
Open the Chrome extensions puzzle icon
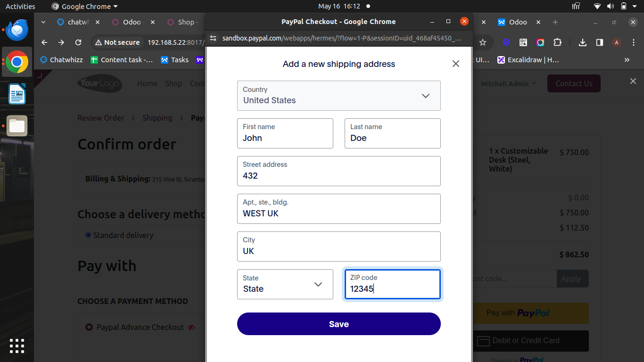[557, 42]
